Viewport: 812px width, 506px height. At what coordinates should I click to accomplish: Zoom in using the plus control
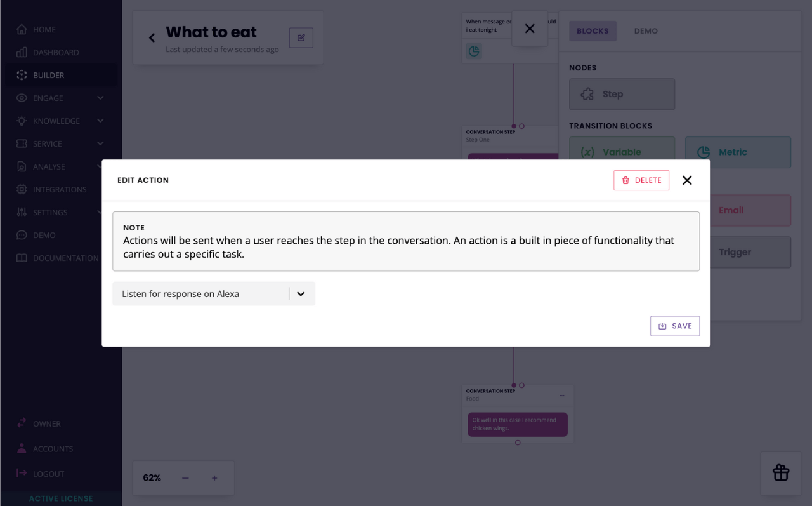214,477
